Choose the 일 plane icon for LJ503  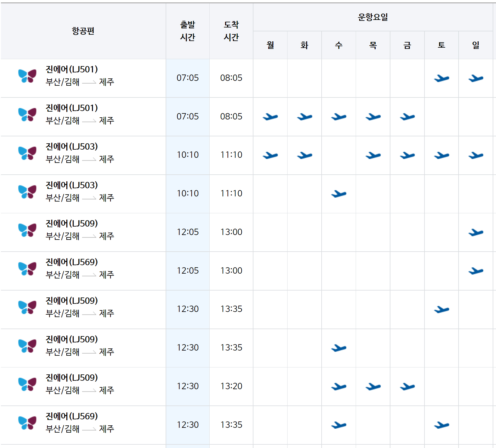(x=476, y=155)
